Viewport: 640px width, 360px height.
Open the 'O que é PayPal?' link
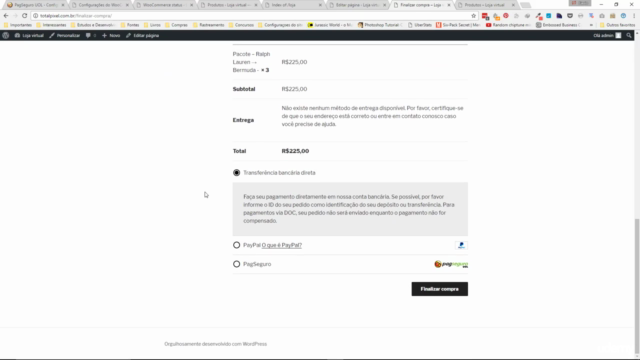click(282, 245)
